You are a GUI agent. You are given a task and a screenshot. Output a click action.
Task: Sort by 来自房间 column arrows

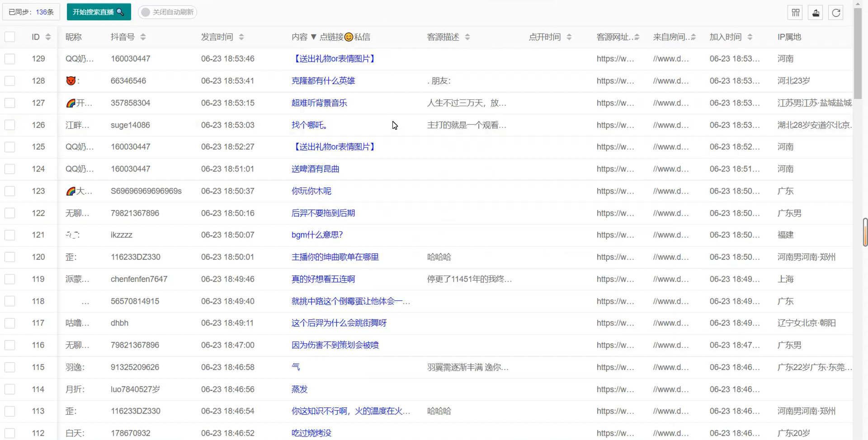click(x=693, y=37)
